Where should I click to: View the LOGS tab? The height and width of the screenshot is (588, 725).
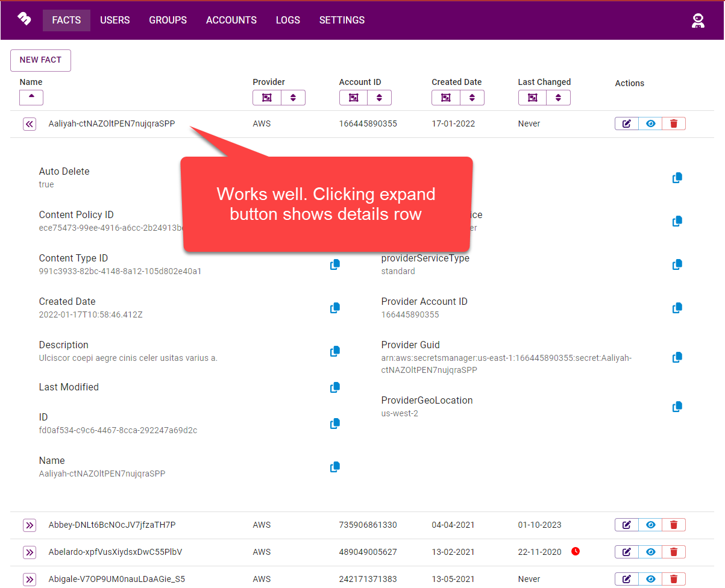pyautogui.click(x=288, y=20)
